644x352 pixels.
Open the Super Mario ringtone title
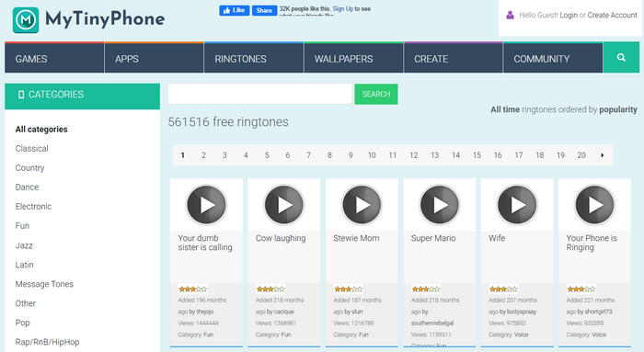[x=433, y=238]
